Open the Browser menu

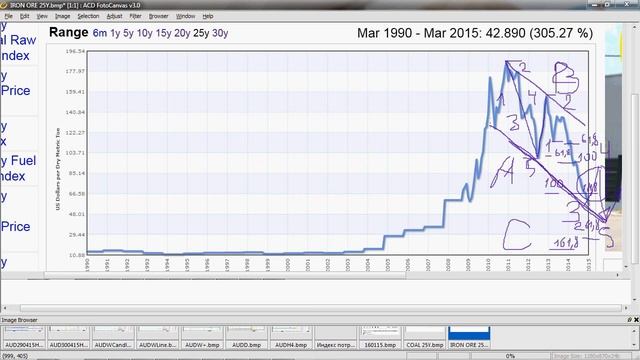158,16
